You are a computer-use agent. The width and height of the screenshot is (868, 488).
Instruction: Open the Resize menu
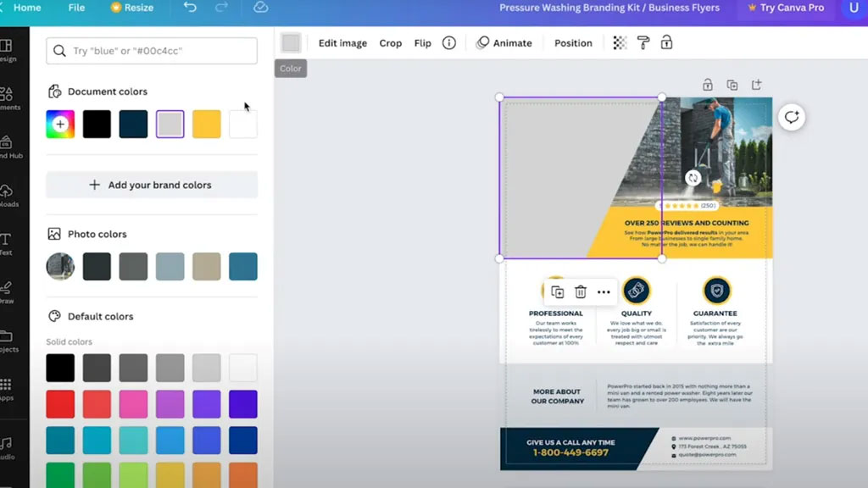[x=132, y=8]
